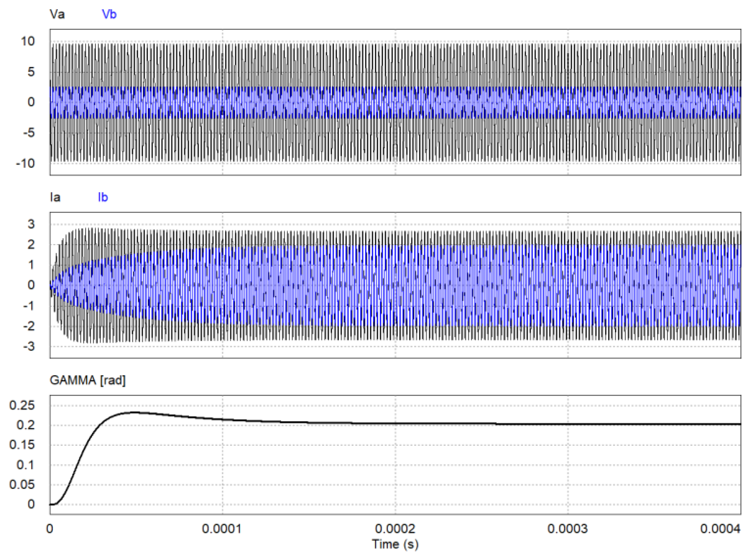Click the 0.25 tick on GAMMA axis
Viewport: 753px width, 560px height.
click(x=22, y=405)
